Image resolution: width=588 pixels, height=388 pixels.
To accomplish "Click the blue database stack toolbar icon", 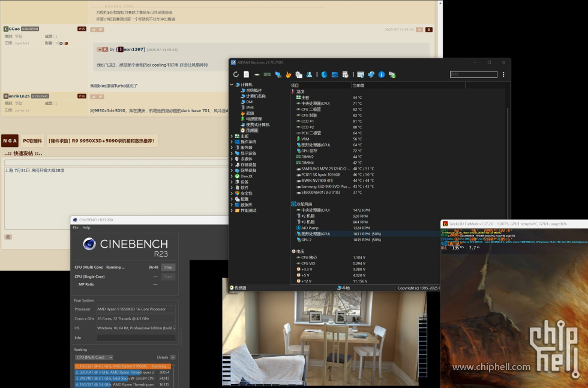I will click(335, 74).
